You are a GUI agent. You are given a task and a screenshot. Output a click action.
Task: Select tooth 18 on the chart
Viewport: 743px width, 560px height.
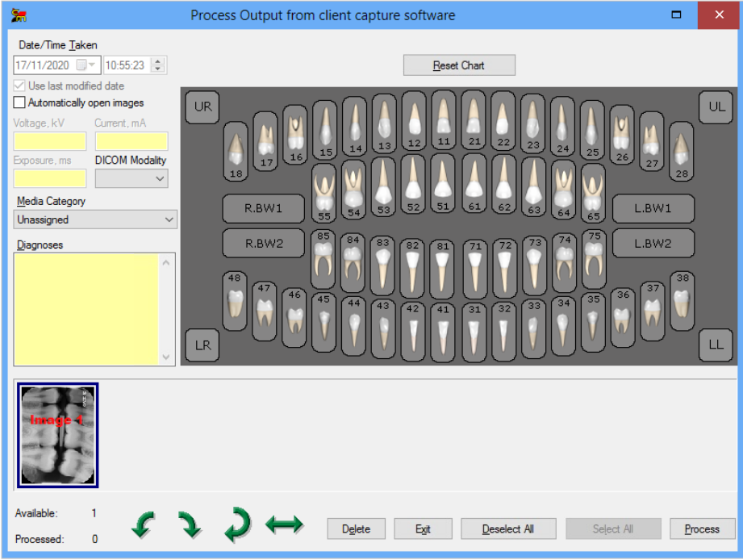click(x=236, y=152)
